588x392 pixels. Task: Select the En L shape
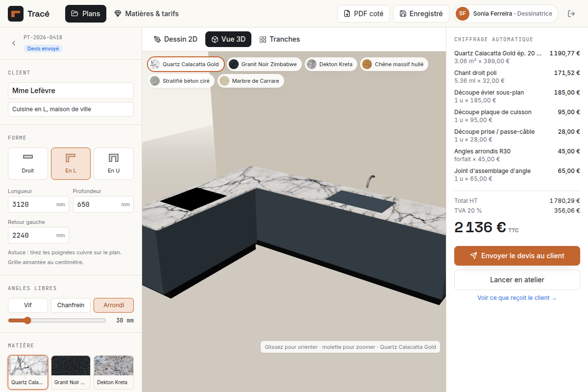(x=71, y=164)
